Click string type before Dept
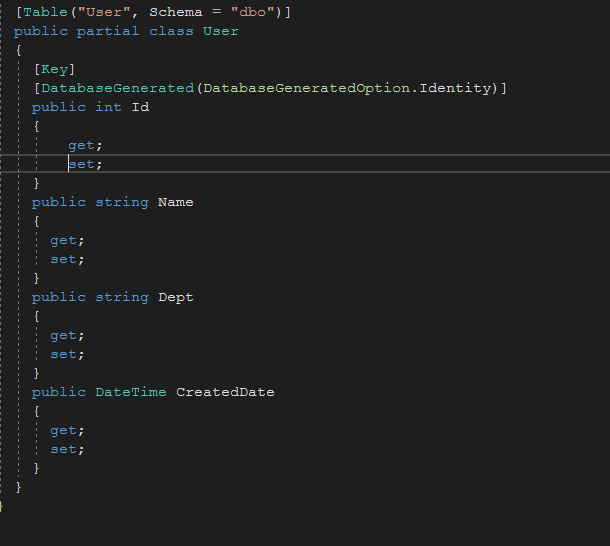 (x=122, y=297)
